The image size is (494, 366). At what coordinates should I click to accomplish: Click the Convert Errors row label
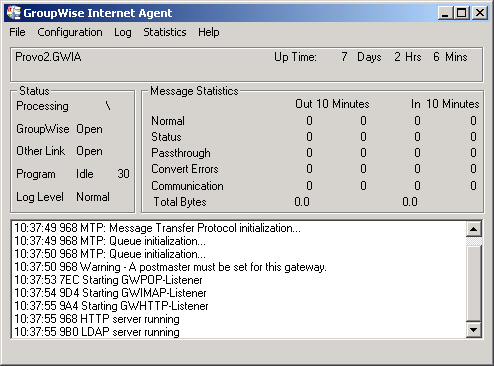185,169
